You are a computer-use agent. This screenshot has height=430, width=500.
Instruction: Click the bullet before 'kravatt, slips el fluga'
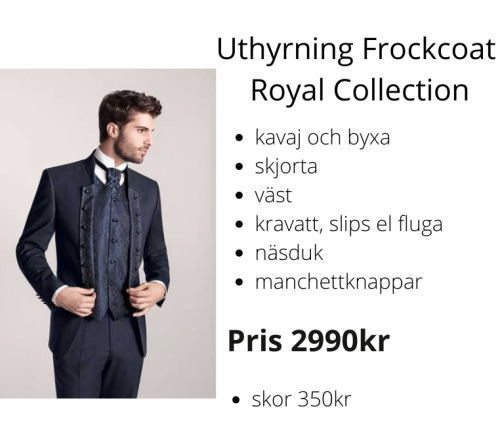click(239, 224)
